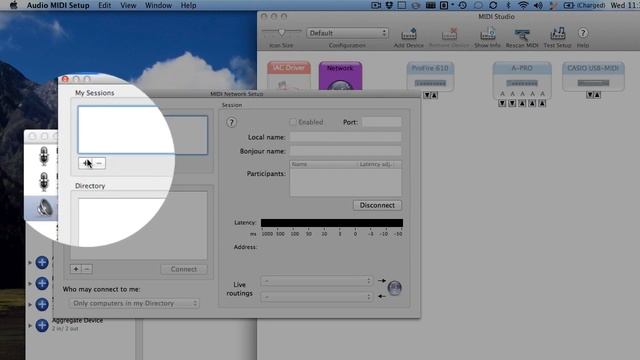Open the Time Machine menu bar icon

coord(462,5)
